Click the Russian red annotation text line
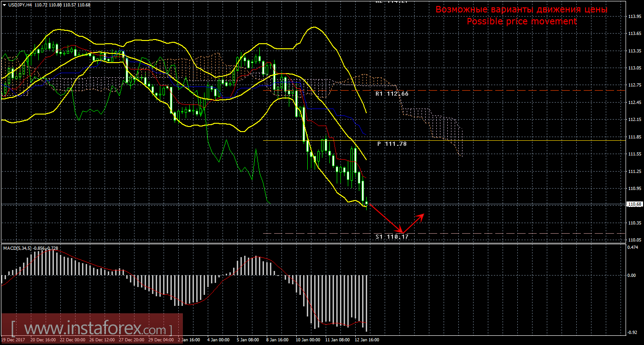This screenshot has width=644, height=345. [x=521, y=10]
